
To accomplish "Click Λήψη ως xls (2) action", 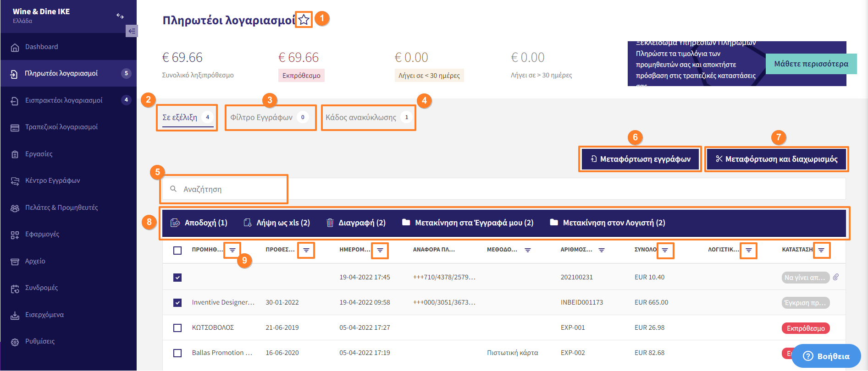I will (276, 223).
